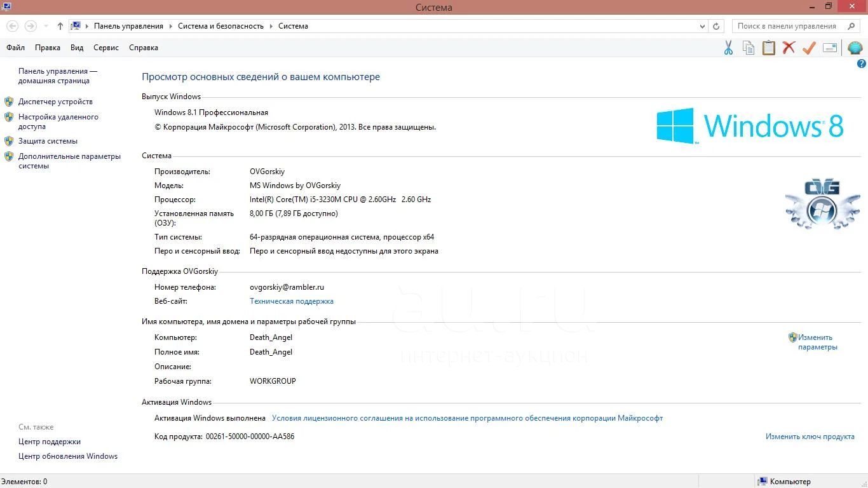Open the recent locations dropdown arrow
Viewport: 868px width, 488px height.
(46, 26)
